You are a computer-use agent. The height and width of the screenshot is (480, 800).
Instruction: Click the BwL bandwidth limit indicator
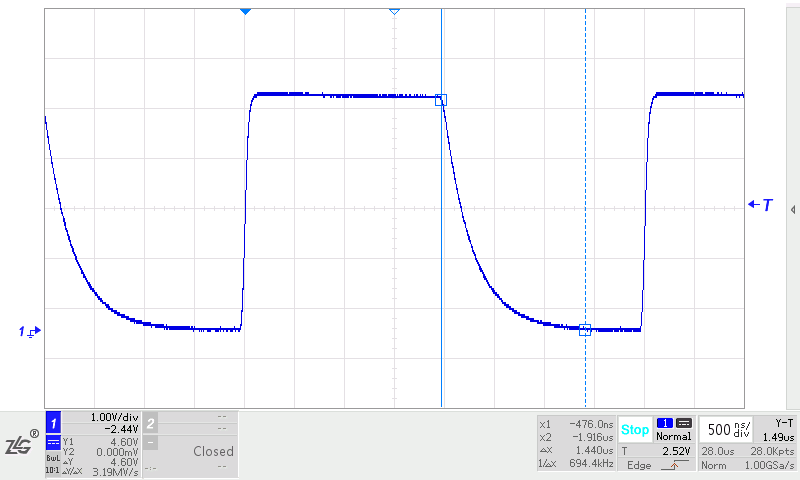click(x=52, y=457)
